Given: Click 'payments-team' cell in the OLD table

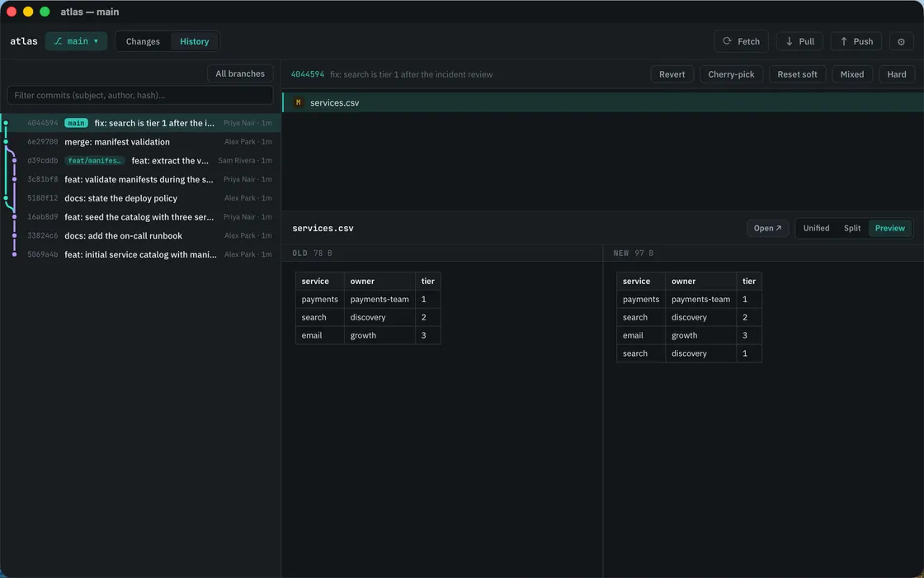Looking at the screenshot, I should point(379,299).
